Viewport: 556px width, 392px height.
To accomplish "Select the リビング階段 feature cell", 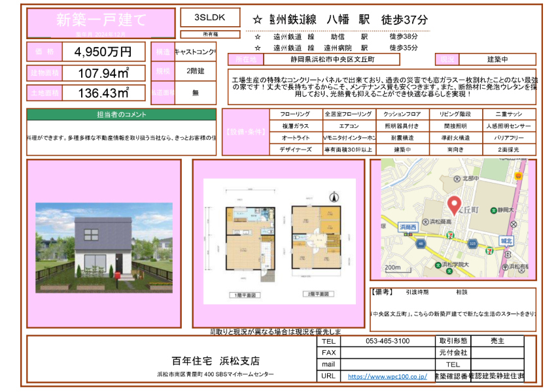I will coord(455,114).
